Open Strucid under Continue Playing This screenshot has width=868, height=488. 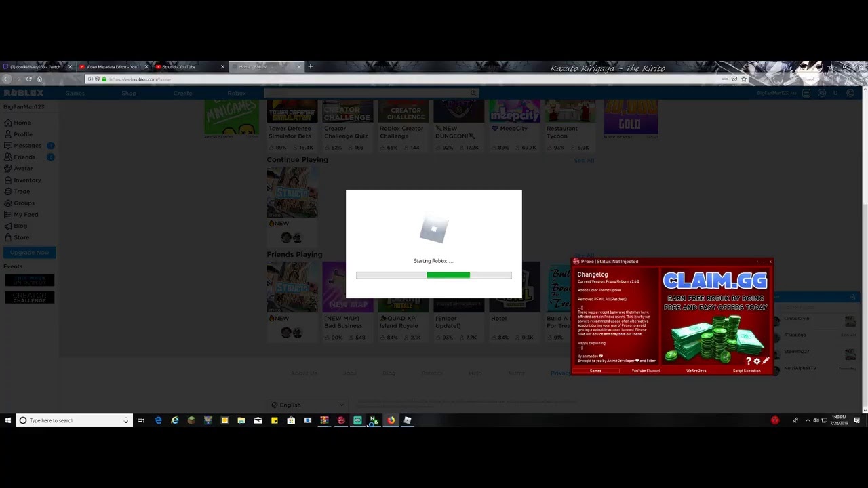[x=292, y=192]
